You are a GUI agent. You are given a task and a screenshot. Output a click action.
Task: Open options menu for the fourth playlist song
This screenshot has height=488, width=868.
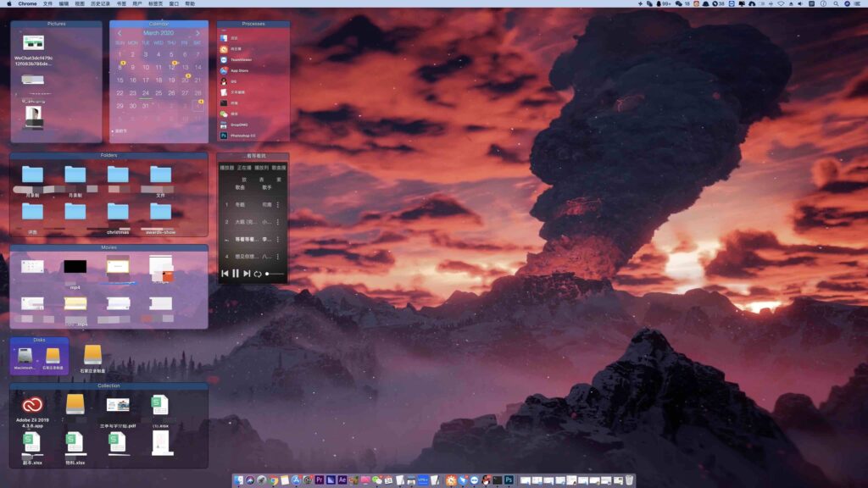coord(277,256)
